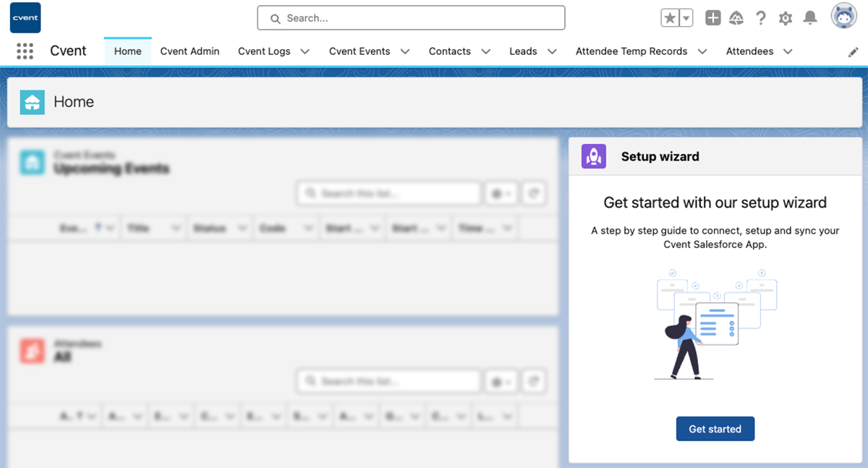Refresh the Upcoming Events list
This screenshot has height=468, width=868.
coord(534,193)
